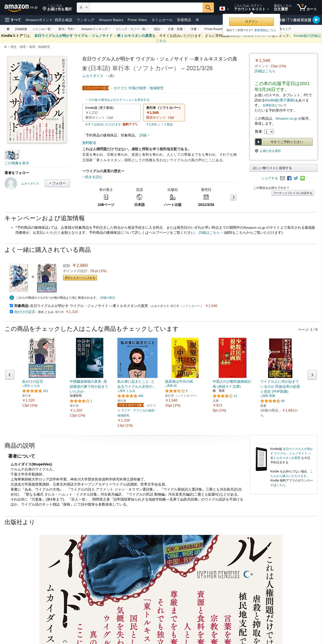Open タイムセール in the navigation bar

click(162, 20)
